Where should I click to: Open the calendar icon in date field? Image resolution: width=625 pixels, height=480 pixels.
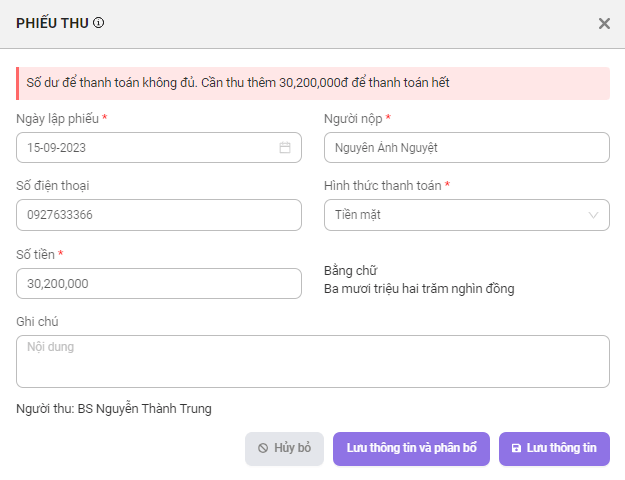pos(285,148)
